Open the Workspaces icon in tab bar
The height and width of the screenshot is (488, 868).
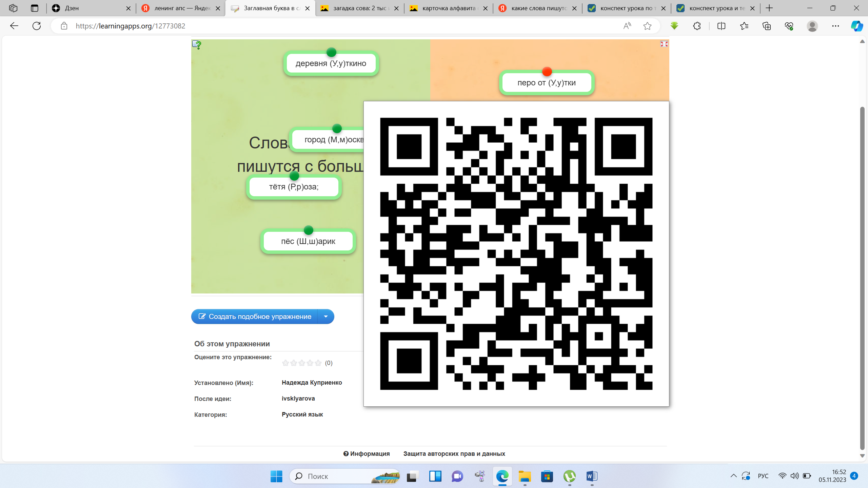coord(13,8)
